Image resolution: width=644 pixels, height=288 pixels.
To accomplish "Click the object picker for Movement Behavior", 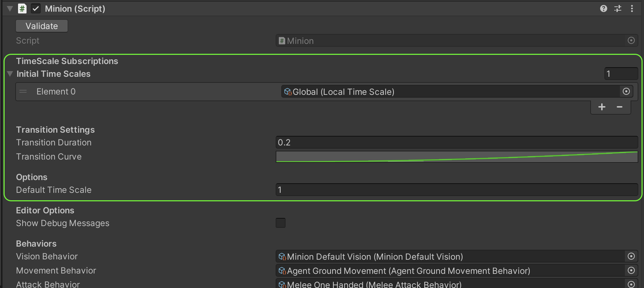I will pyautogui.click(x=631, y=271).
